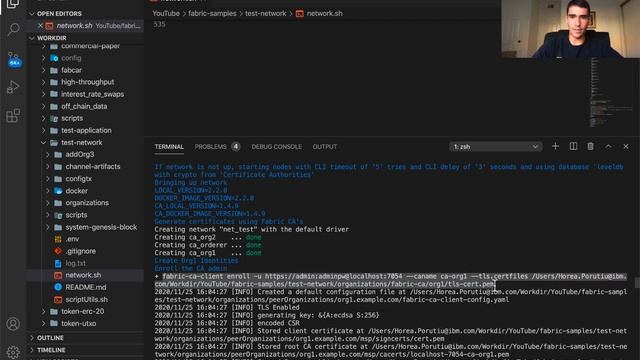The image size is (640, 360).
Task: Collapse the test-network folder
Action: click(x=44, y=142)
